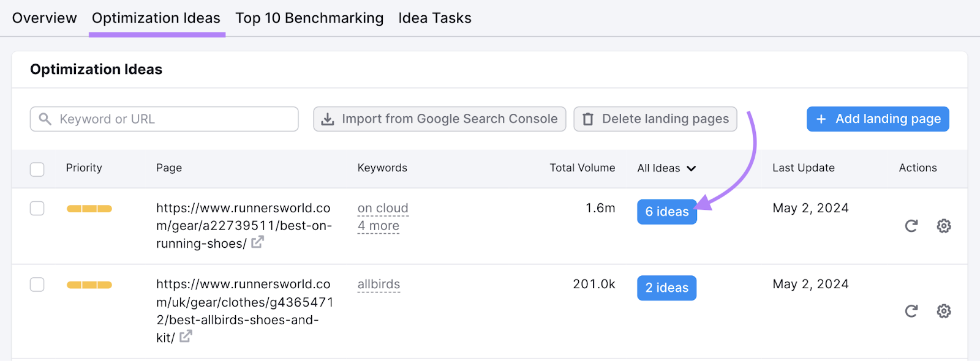Click the Keywords column header

click(382, 168)
